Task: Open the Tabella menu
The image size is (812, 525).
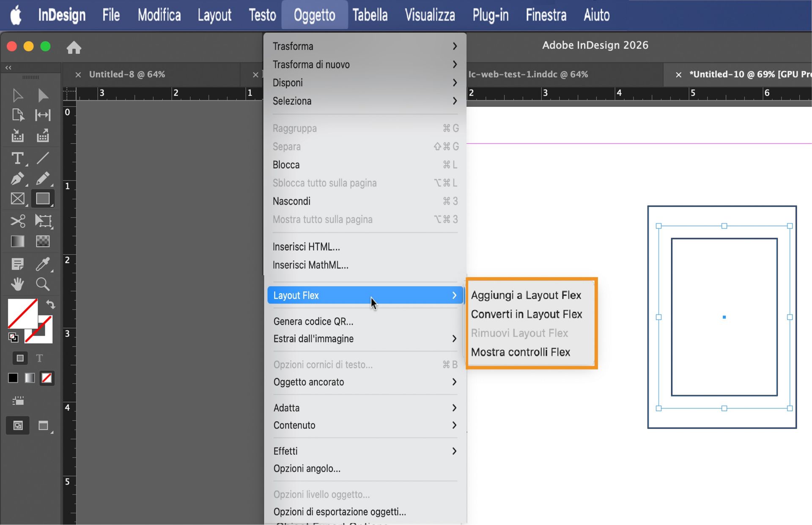Action: [x=370, y=15]
